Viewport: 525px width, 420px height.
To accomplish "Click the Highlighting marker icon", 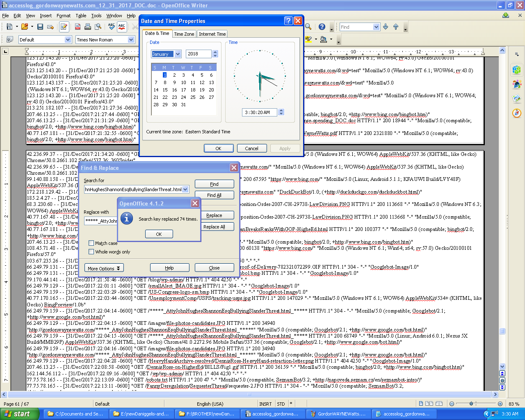I will click(308, 39).
